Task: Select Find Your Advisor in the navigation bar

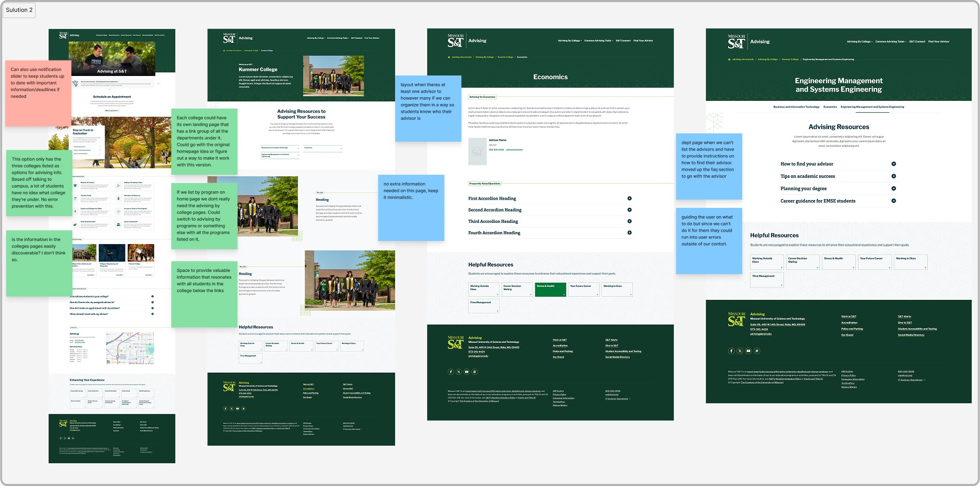Action: click(643, 41)
